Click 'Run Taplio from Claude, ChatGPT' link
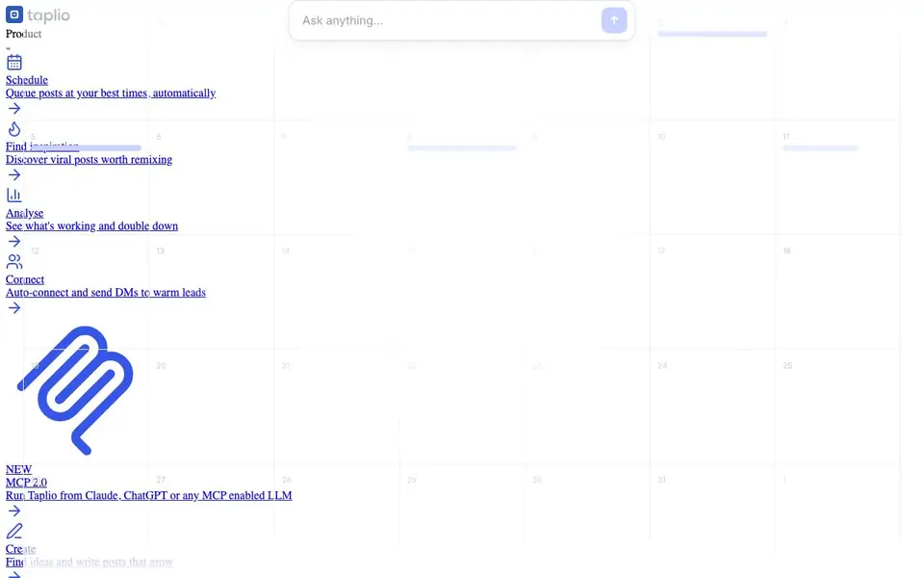The height and width of the screenshot is (578, 924). [x=149, y=495]
